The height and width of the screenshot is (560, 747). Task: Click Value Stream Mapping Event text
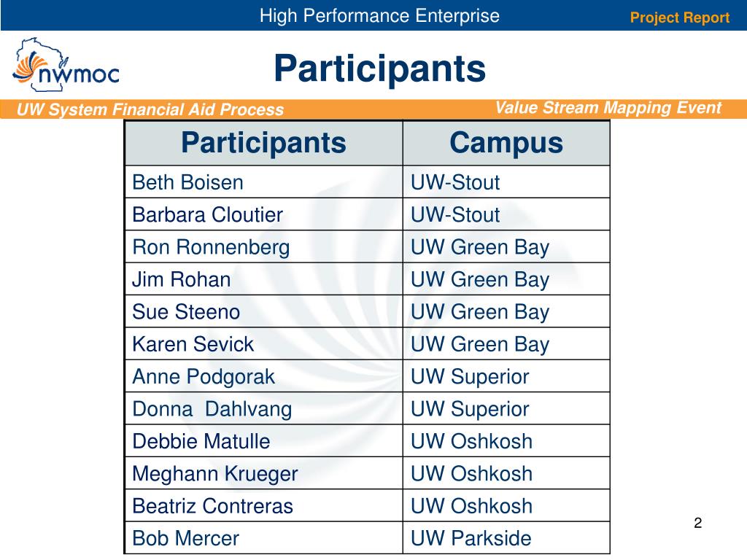[608, 108]
